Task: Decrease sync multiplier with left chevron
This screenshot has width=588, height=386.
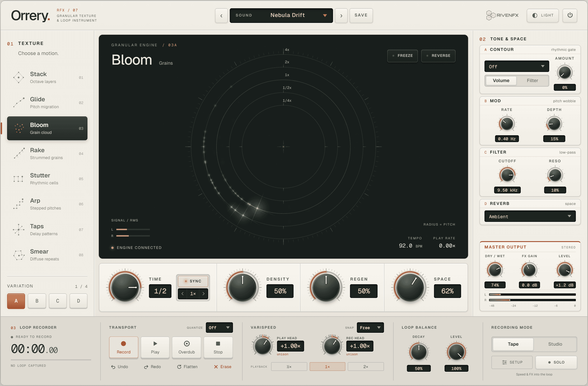Action: (x=183, y=293)
